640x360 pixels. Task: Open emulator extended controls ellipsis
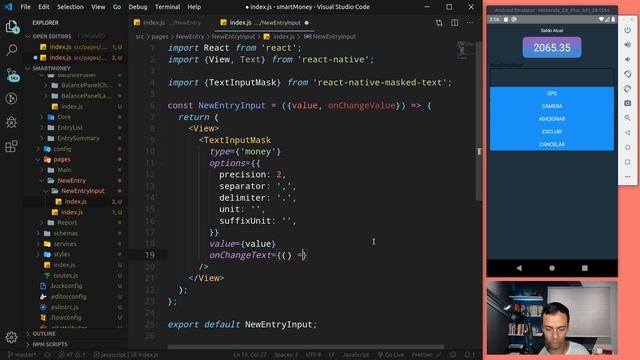[628, 177]
